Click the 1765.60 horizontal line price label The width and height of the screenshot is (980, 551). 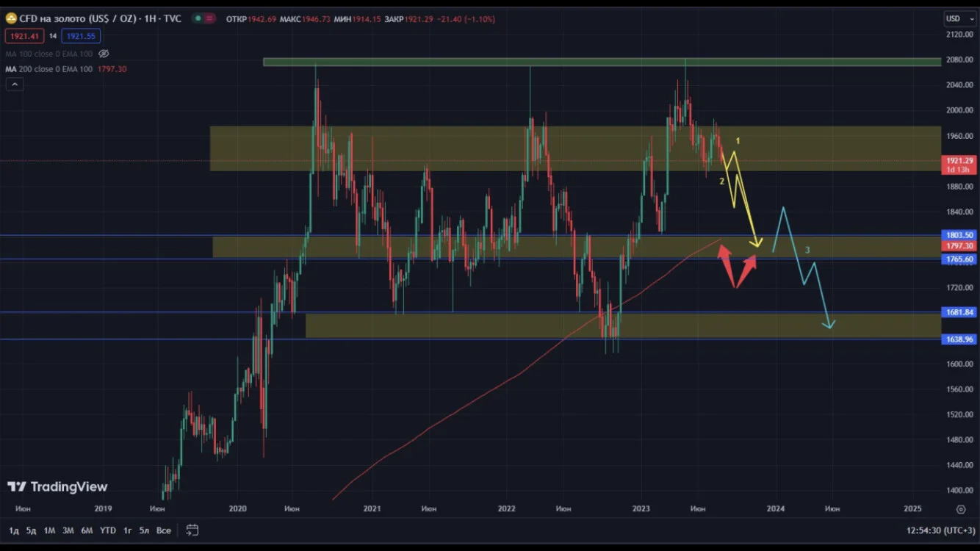[959, 259]
